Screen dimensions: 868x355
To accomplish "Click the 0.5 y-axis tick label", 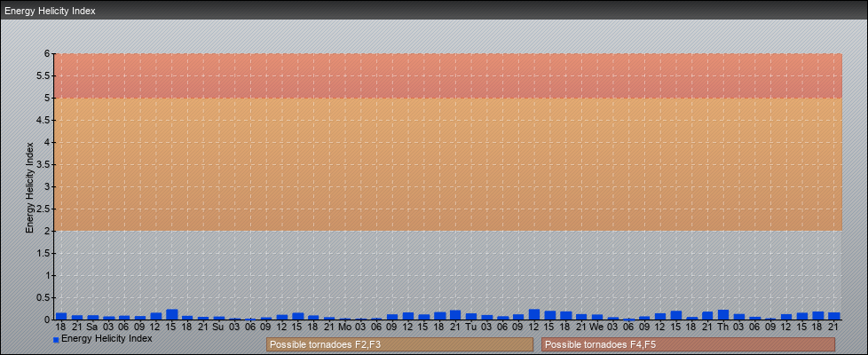I will pyautogui.click(x=44, y=297).
